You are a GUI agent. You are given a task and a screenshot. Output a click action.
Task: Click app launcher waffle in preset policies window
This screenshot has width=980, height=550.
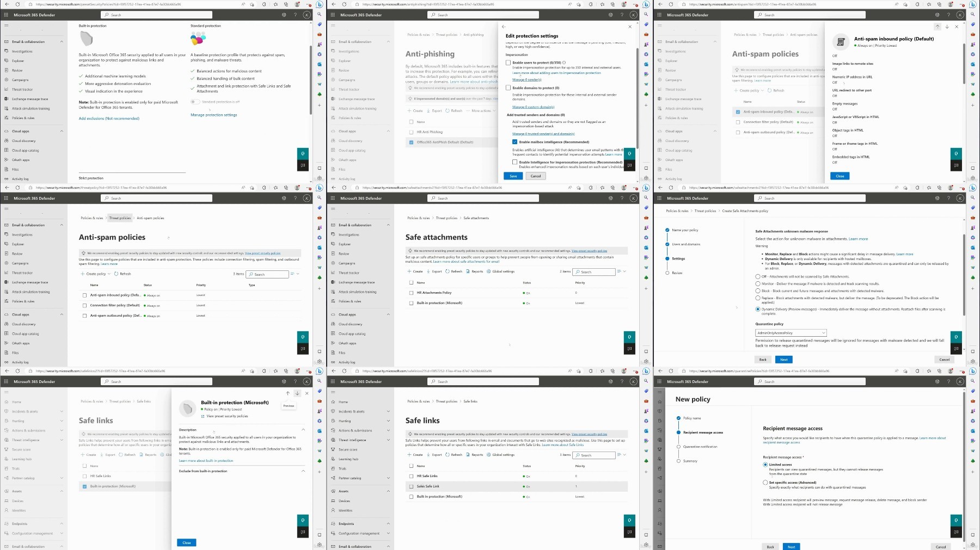6,15
